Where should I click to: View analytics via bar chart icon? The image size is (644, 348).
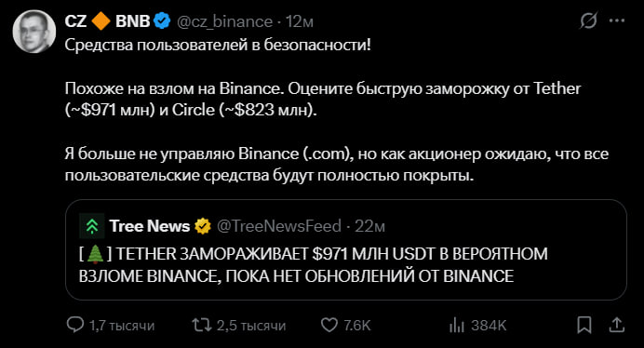click(457, 325)
